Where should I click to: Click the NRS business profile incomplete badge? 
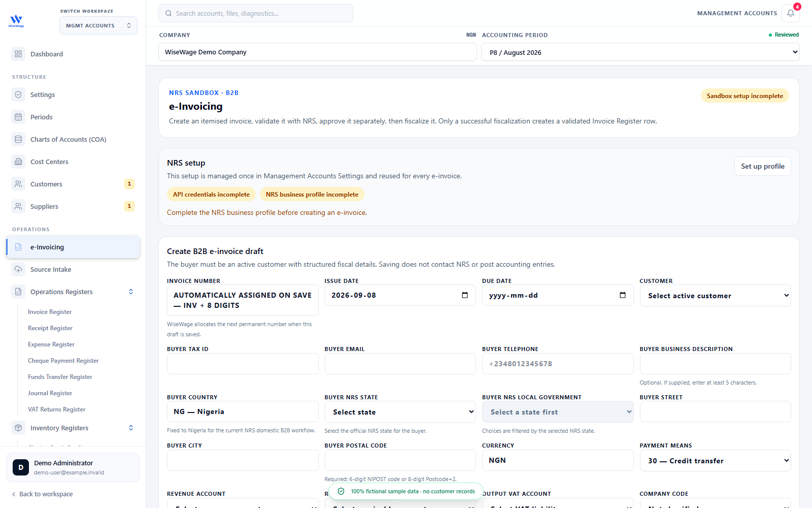[x=312, y=195]
